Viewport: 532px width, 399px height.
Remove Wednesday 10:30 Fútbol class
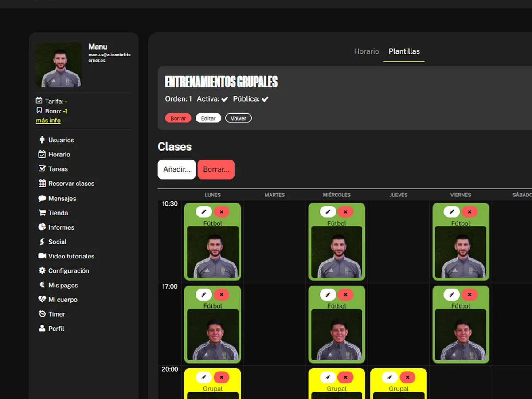point(345,211)
